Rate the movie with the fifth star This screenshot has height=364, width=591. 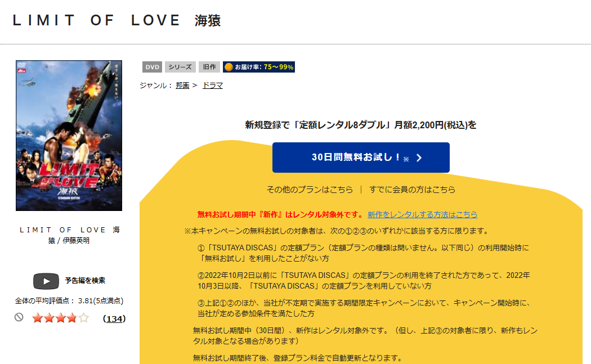83,317
